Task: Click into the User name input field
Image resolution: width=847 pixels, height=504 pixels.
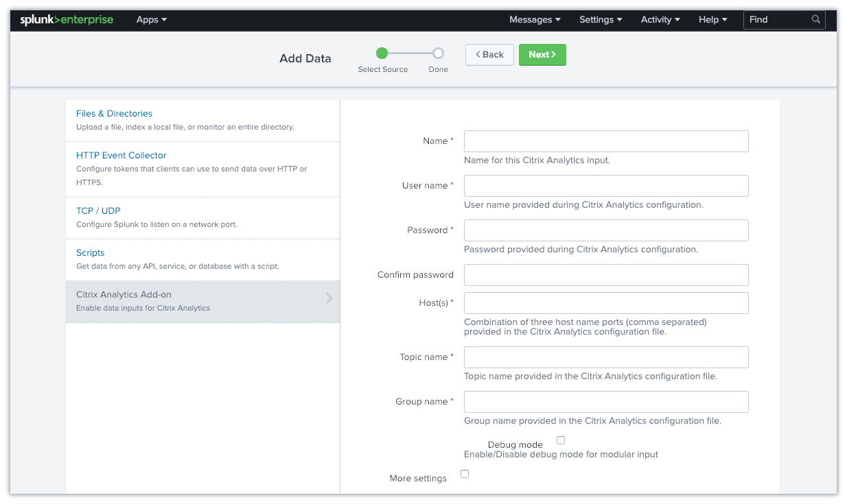Action: pyautogui.click(x=606, y=186)
